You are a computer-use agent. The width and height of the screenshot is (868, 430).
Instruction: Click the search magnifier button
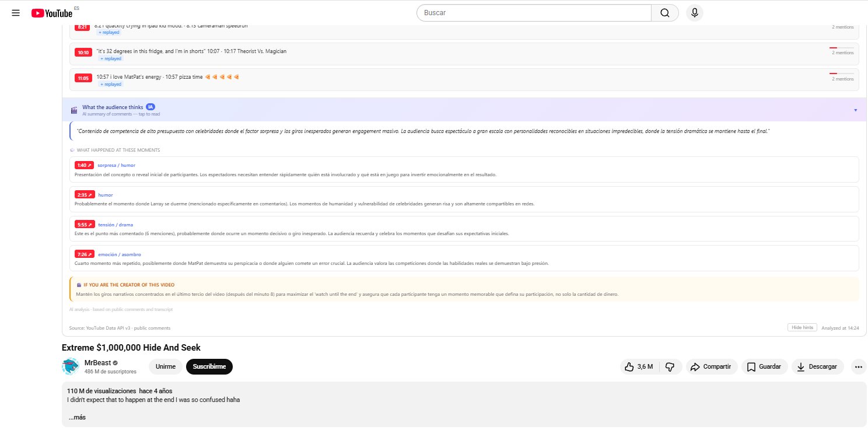[x=665, y=13]
